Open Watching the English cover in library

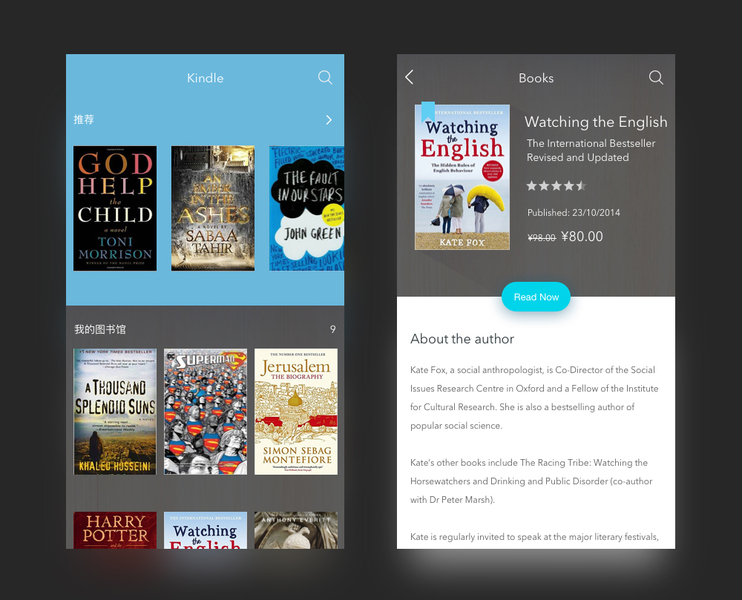[x=205, y=530]
